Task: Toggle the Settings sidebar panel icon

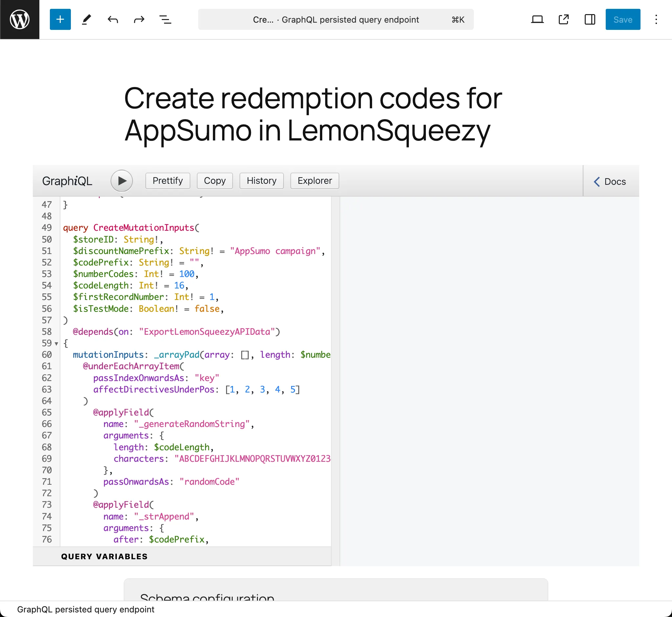Action: [x=590, y=19]
